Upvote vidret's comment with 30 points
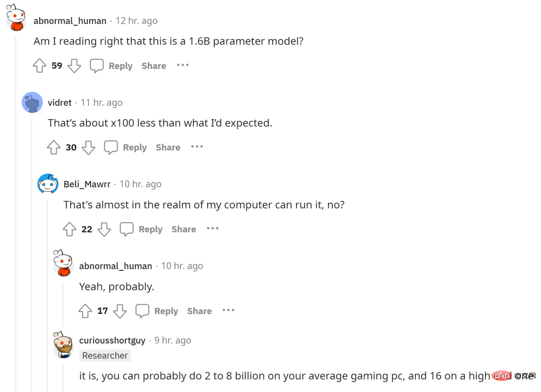The height and width of the screenshot is (392, 541). tap(54, 147)
